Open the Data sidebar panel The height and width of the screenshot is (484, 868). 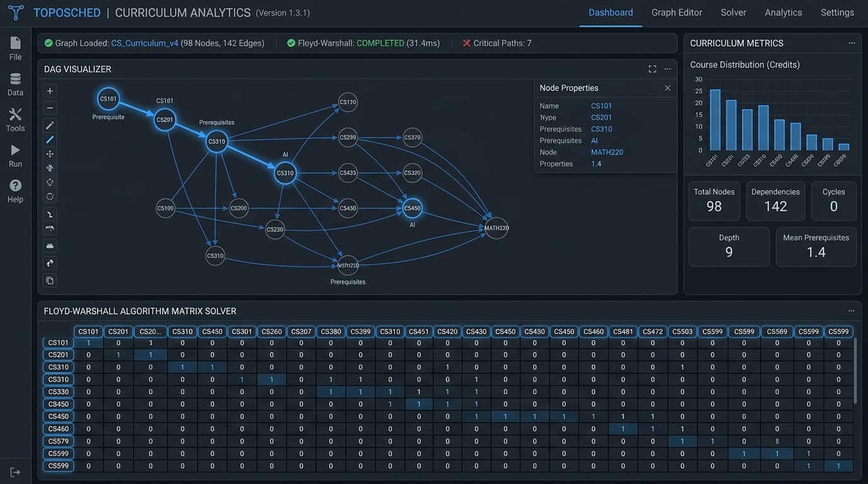click(15, 84)
